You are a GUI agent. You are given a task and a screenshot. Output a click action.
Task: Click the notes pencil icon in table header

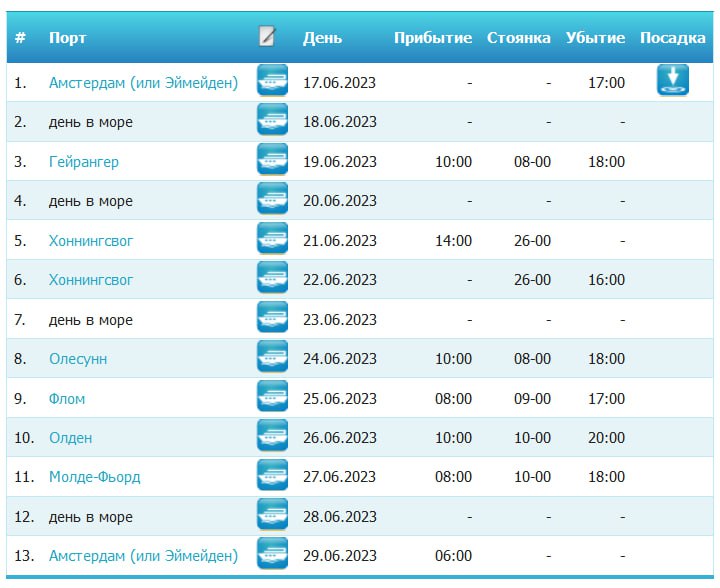(267, 37)
